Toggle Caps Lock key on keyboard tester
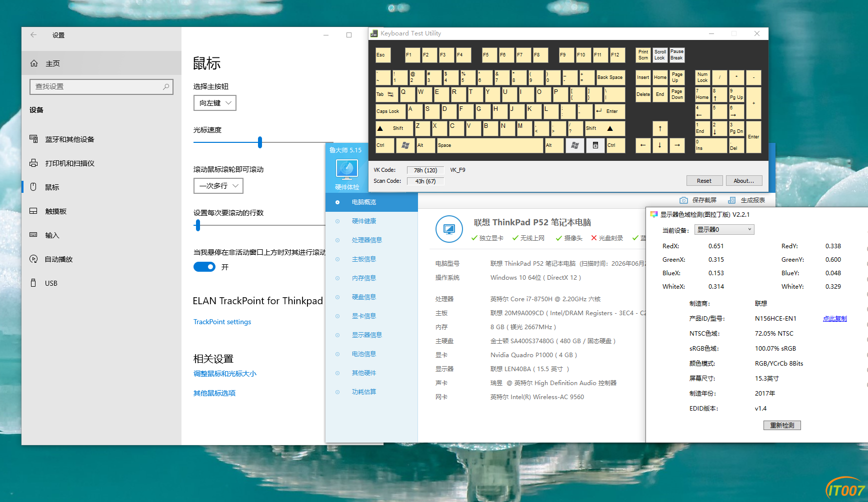Screen dimensions: 868x502 pos(390,111)
